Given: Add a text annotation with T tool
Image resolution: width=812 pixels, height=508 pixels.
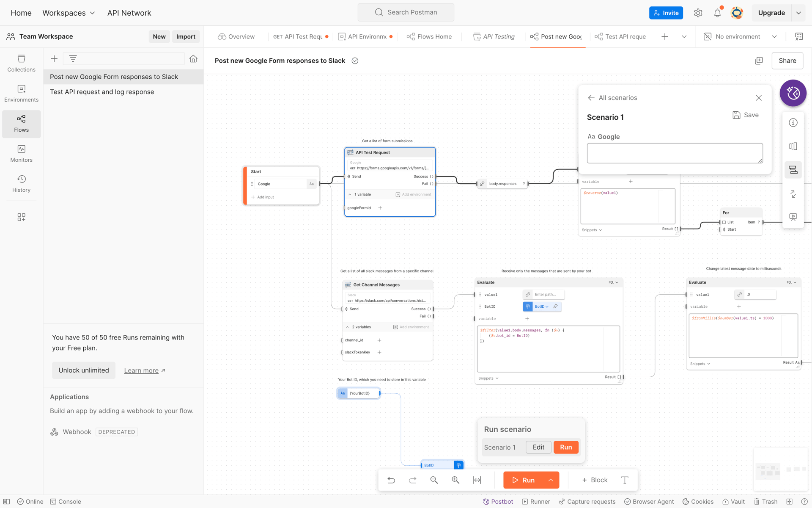Looking at the screenshot, I should coord(625,480).
